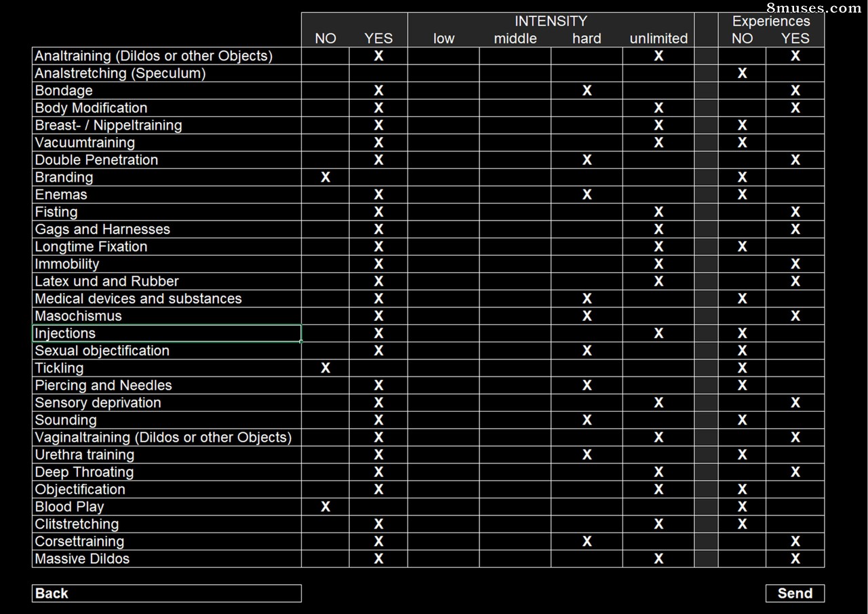Select the 'Vacuumtraining' row label

click(85, 142)
